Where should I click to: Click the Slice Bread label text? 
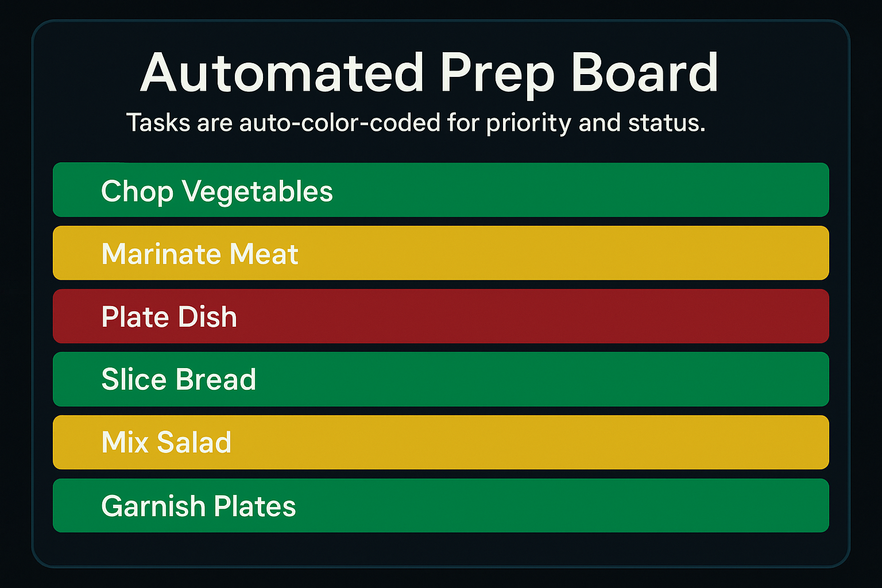point(179,380)
